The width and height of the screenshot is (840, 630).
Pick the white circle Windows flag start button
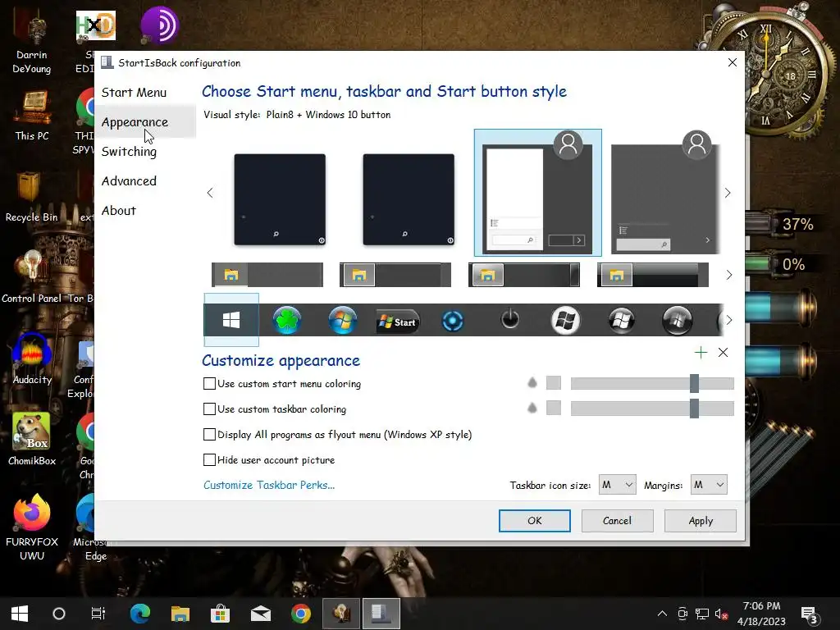click(x=566, y=321)
